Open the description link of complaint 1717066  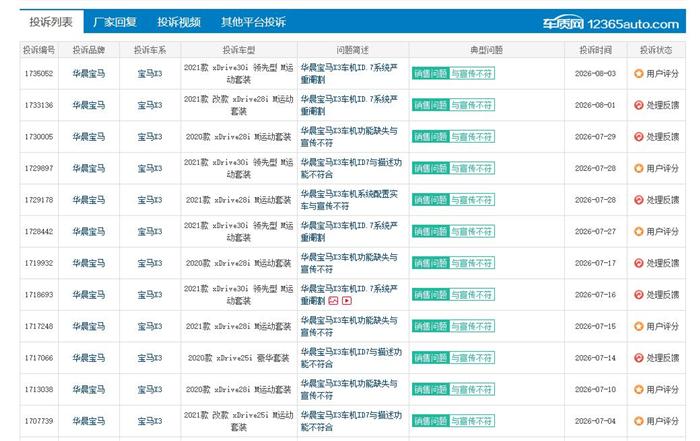(351, 358)
